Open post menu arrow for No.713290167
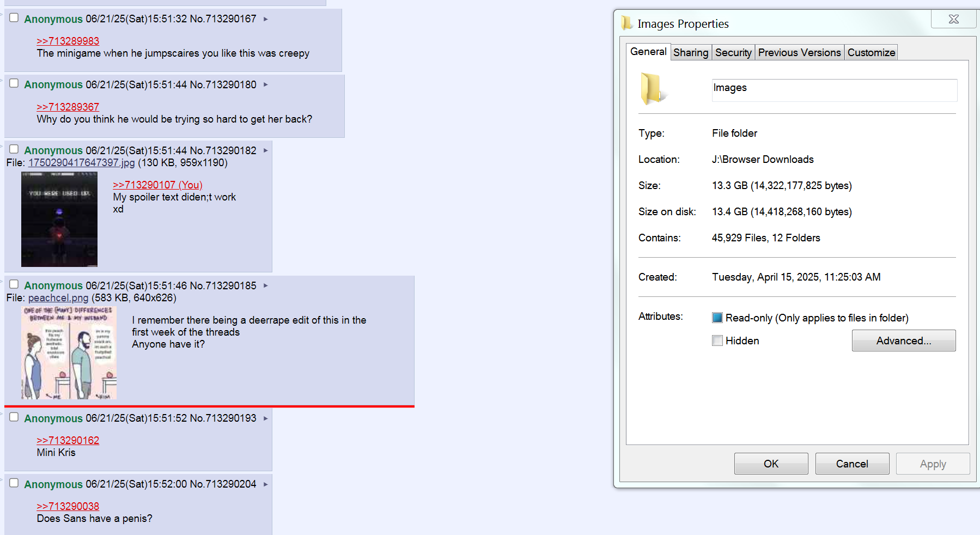Image resolution: width=980 pixels, height=535 pixels. tap(266, 19)
